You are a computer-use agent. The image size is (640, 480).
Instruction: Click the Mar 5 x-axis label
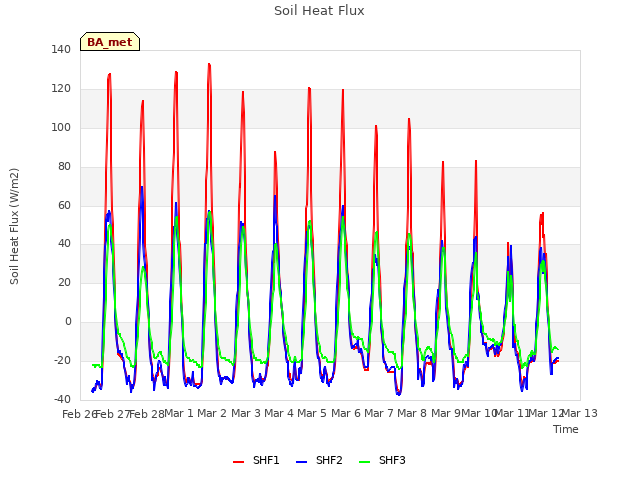click(x=312, y=413)
